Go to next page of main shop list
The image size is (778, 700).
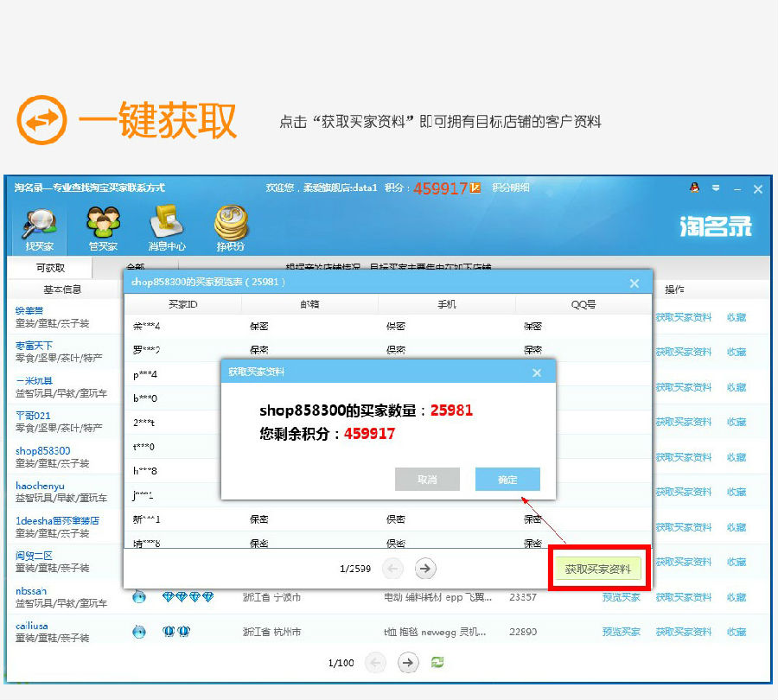point(407,662)
